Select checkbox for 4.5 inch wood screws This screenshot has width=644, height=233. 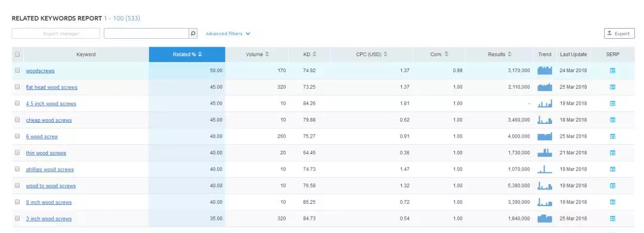tap(17, 103)
